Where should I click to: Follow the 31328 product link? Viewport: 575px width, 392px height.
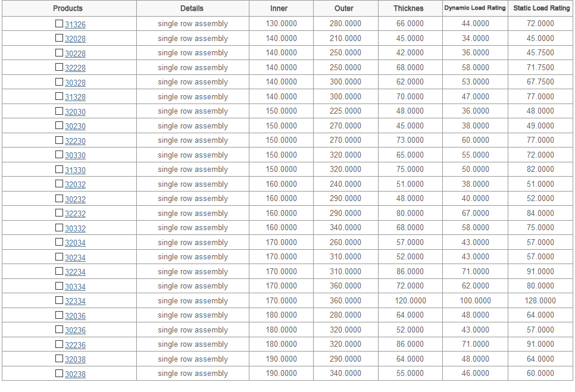(75, 97)
